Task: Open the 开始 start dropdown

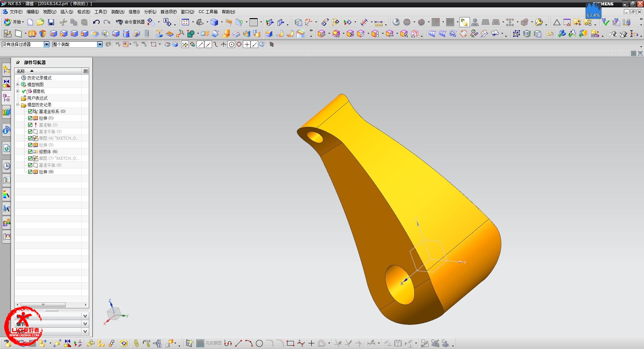Action: pos(14,22)
